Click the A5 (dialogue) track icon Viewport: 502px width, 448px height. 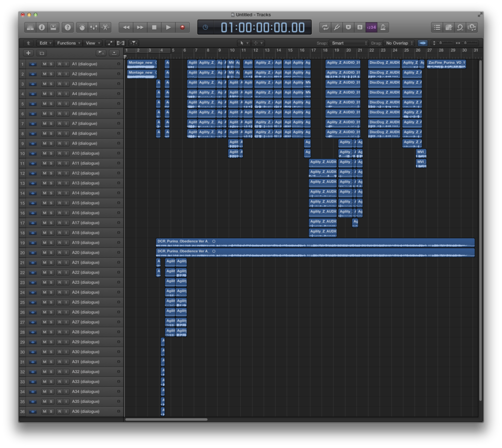[33, 104]
